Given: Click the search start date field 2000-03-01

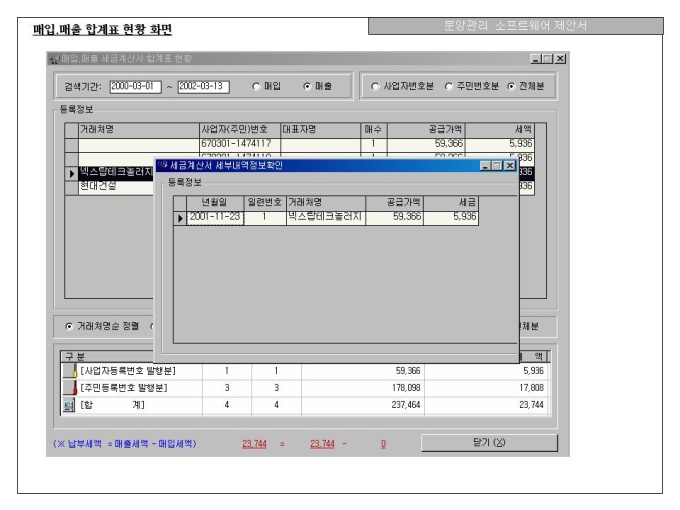Looking at the screenshot, I should tap(135, 87).
